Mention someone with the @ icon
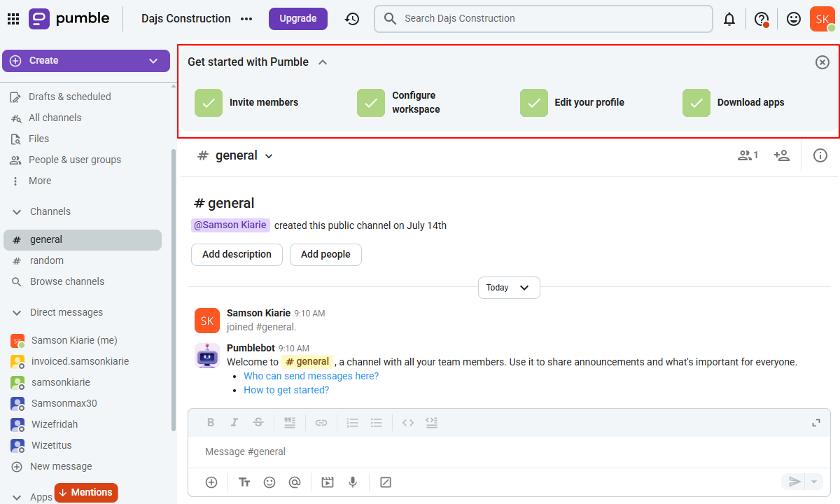 click(295, 482)
